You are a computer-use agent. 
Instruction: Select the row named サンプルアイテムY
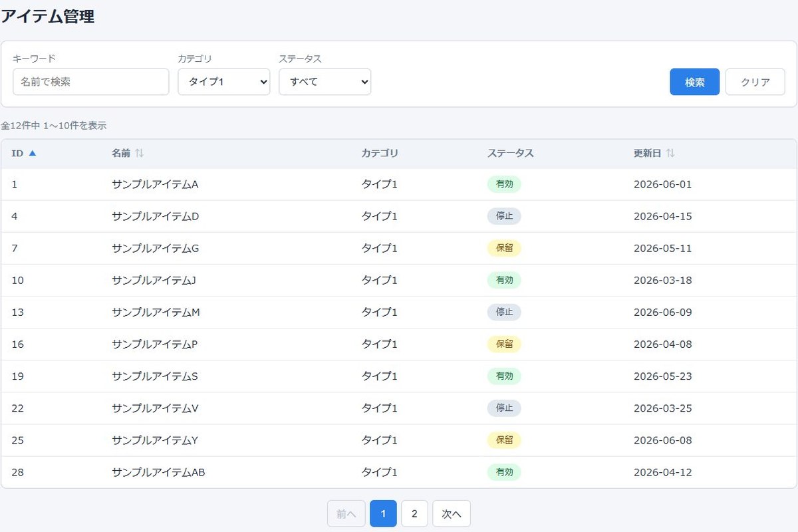click(399, 440)
